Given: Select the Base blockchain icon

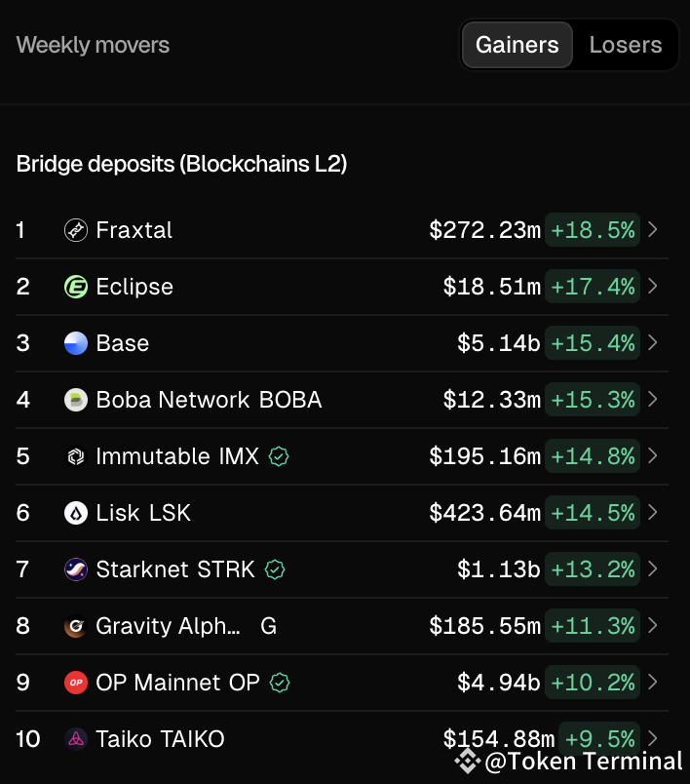Looking at the screenshot, I should click(x=76, y=343).
